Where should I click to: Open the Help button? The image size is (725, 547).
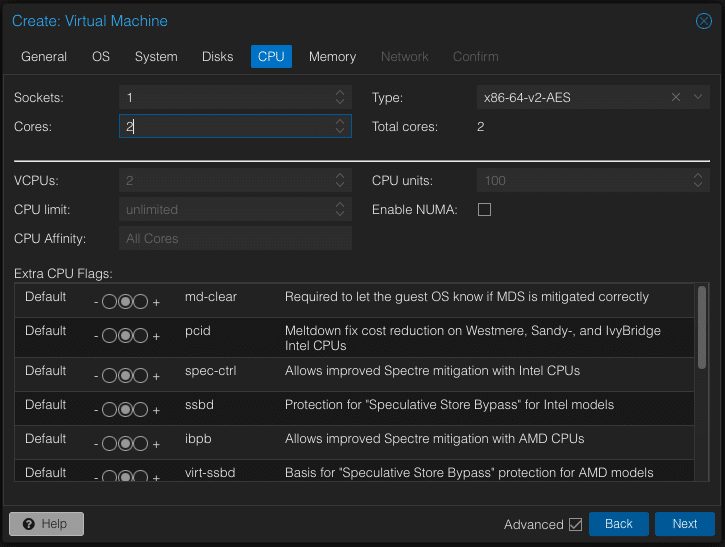pos(46,524)
